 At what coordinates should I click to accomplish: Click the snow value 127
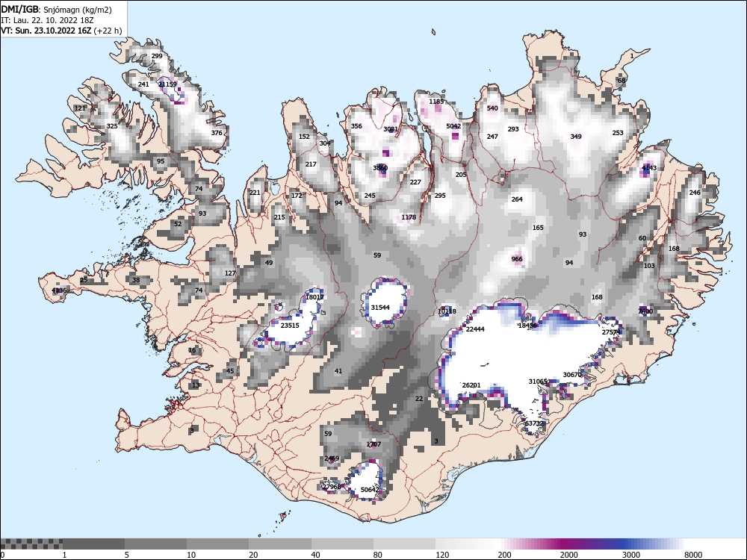click(230, 273)
